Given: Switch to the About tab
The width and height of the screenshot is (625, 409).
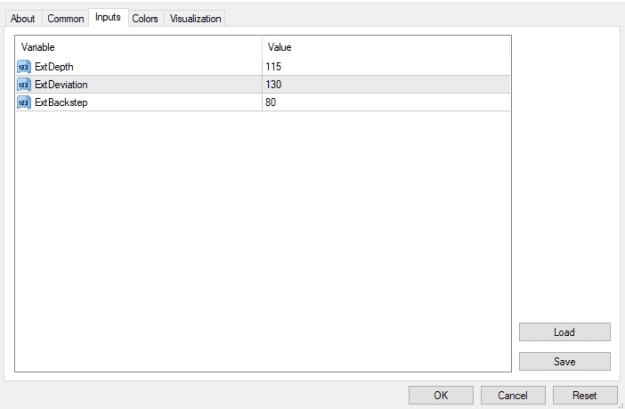Looking at the screenshot, I should click(x=23, y=18).
